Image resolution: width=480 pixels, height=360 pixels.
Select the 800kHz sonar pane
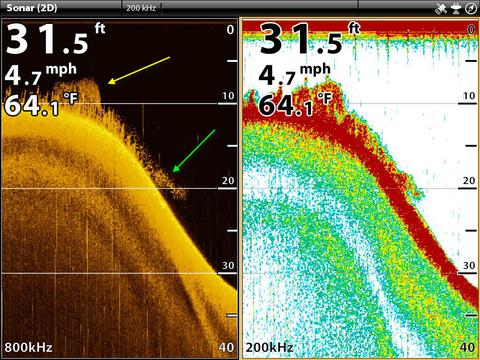tap(120, 188)
